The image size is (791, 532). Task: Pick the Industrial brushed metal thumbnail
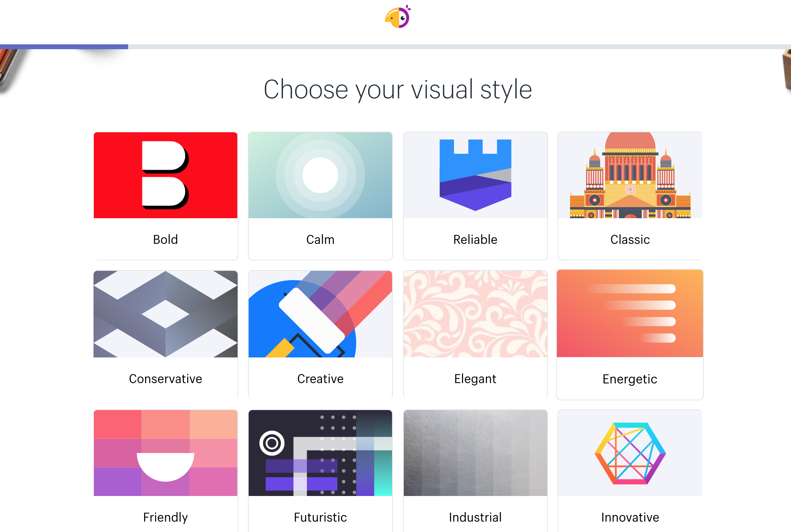(x=476, y=453)
